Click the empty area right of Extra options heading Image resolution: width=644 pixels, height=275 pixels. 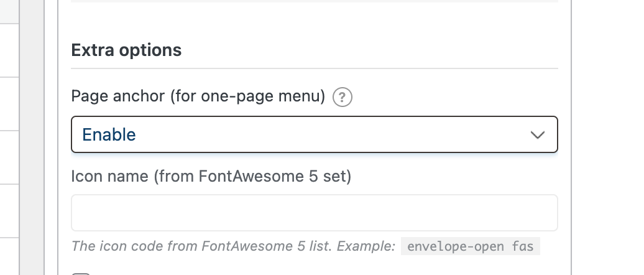373,50
